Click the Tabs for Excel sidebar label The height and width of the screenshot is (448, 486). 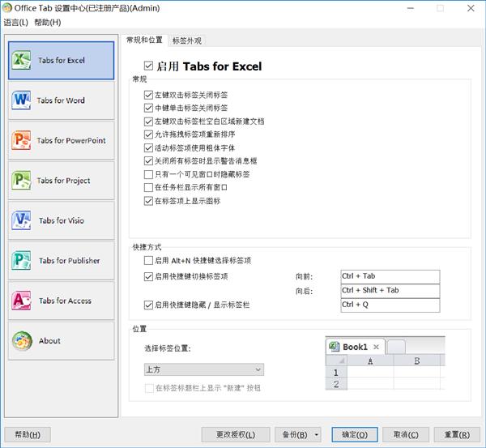coord(62,61)
